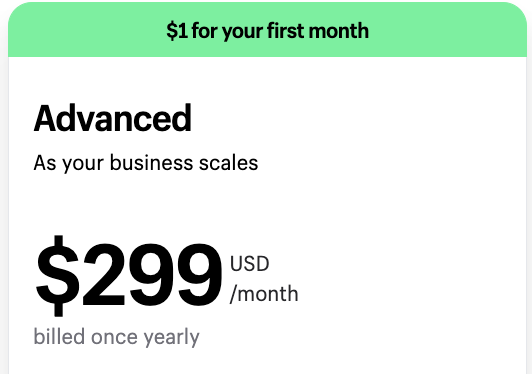Click empty green banner area left of promo text
The height and width of the screenshot is (374, 532).
(85, 31)
